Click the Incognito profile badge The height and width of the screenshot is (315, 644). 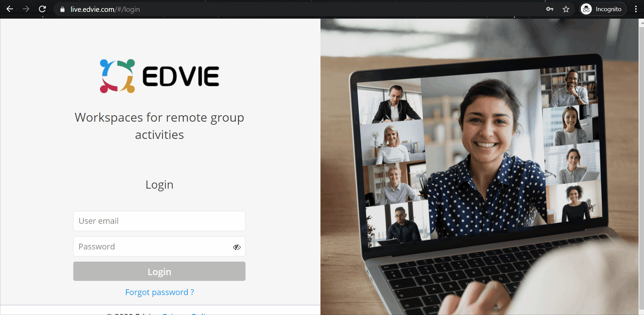pyautogui.click(x=603, y=9)
